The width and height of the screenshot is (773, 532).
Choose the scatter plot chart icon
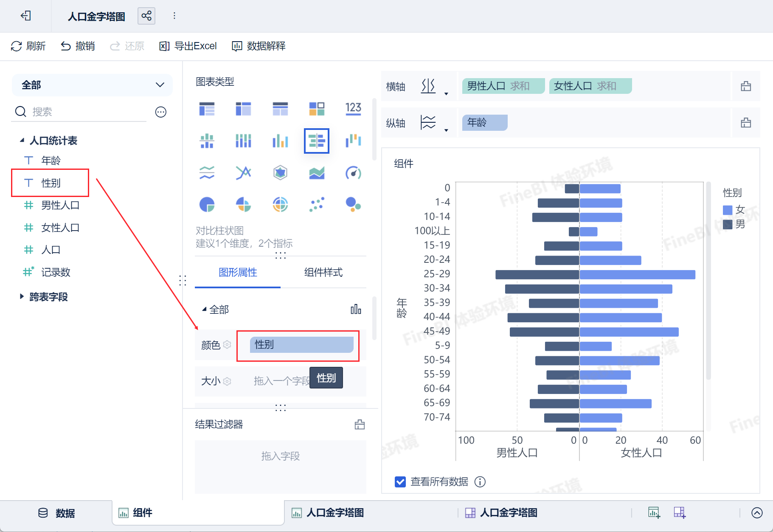point(317,205)
